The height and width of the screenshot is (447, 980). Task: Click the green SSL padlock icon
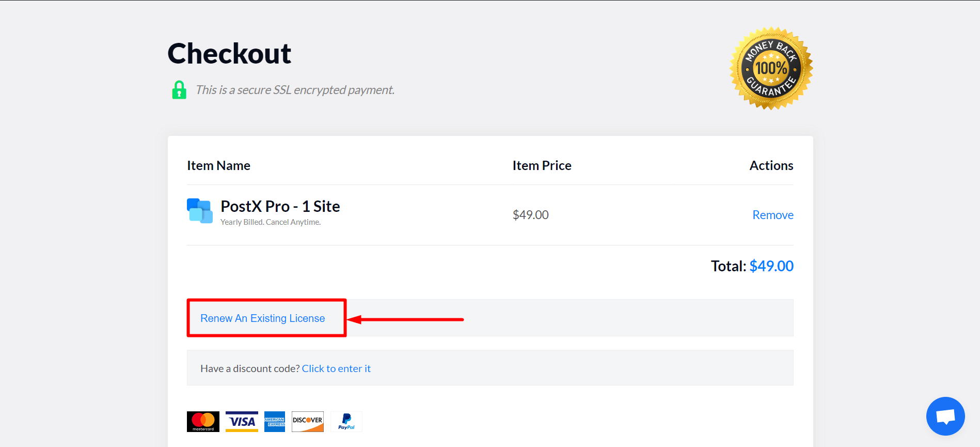click(x=179, y=89)
